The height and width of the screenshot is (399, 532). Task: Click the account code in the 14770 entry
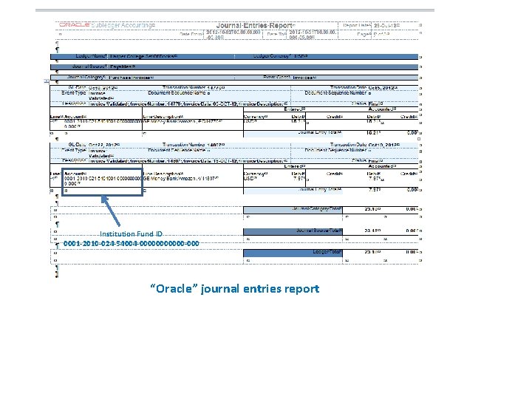pos(103,124)
